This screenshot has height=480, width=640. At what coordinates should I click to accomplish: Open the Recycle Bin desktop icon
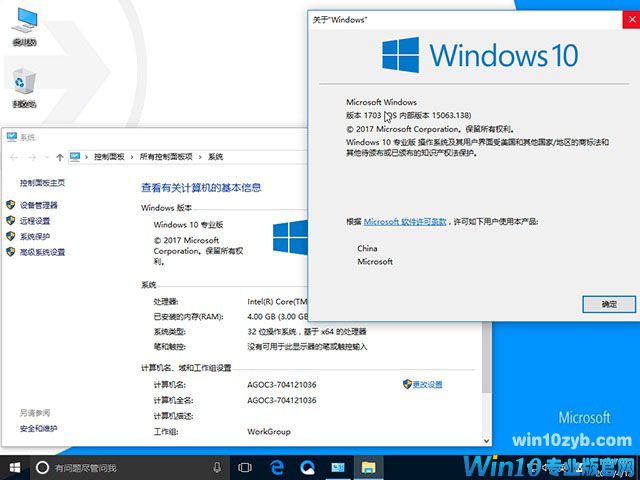click(24, 87)
